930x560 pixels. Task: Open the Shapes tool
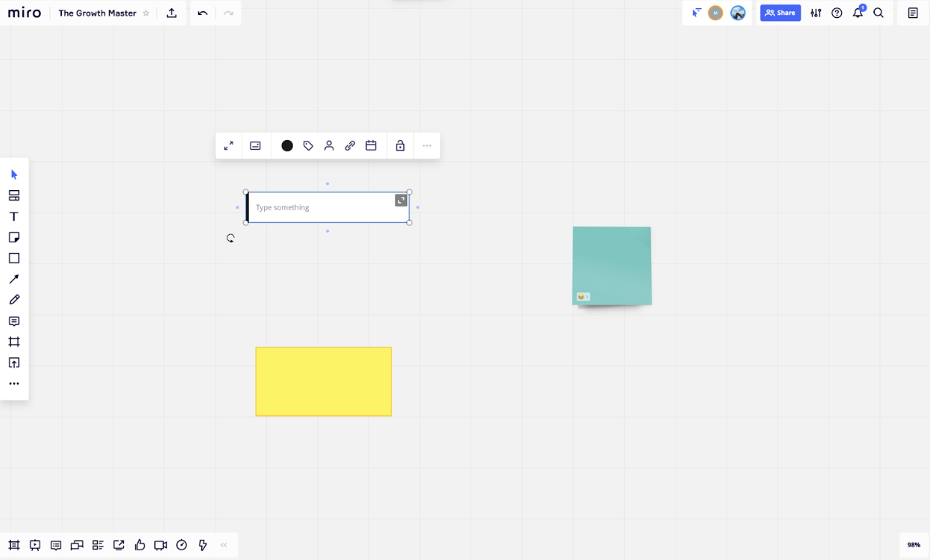click(13, 257)
